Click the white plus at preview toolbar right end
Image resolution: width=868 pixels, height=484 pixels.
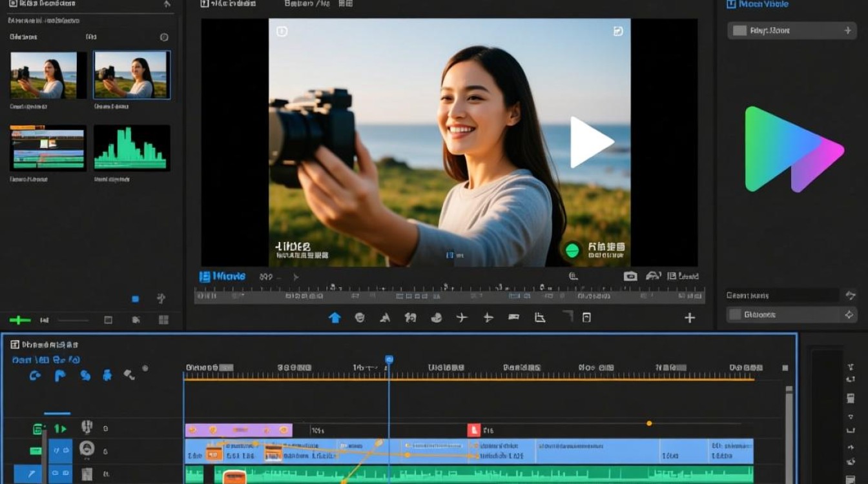690,318
